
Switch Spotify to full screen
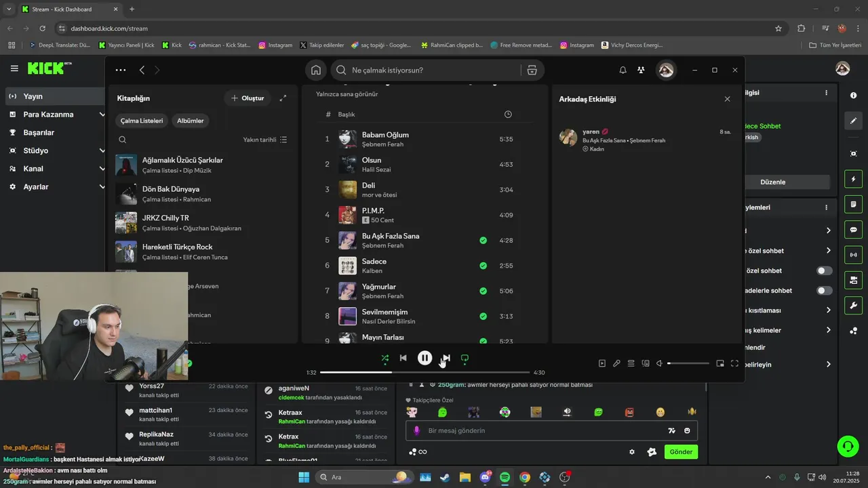pos(734,363)
